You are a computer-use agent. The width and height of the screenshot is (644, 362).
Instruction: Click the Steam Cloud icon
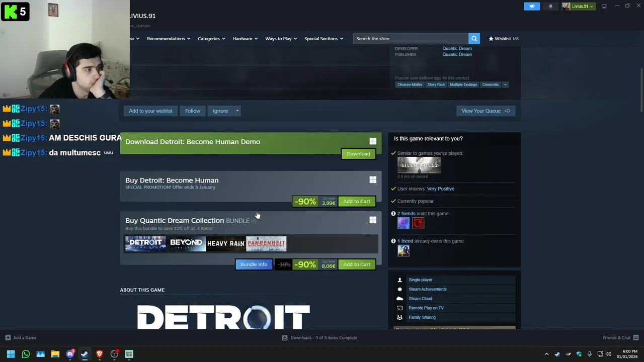pyautogui.click(x=400, y=299)
